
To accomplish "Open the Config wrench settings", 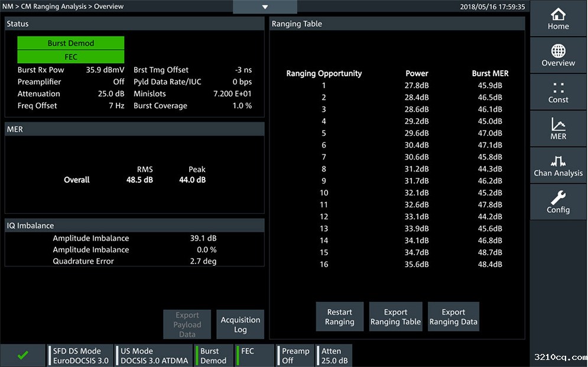I will click(x=558, y=202).
